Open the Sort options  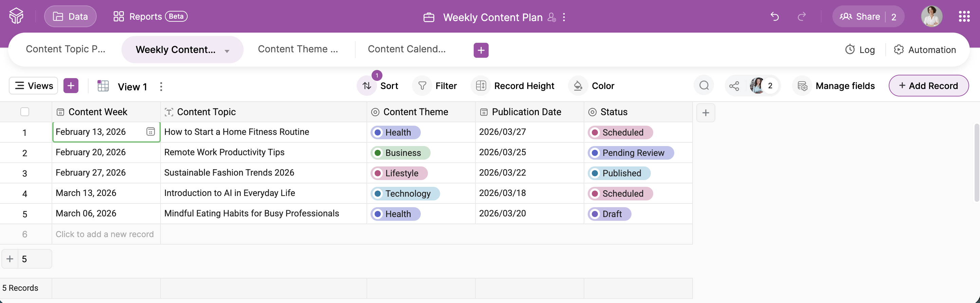pyautogui.click(x=380, y=86)
